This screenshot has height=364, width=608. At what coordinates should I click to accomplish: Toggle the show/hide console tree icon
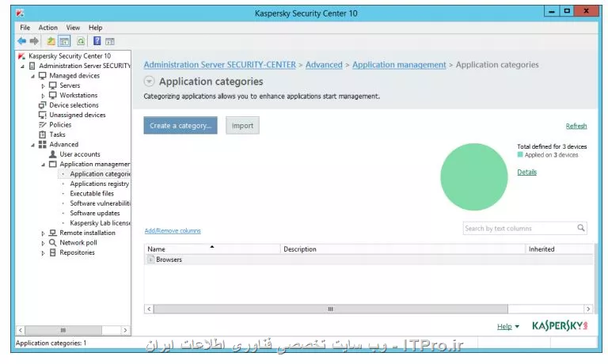pos(64,40)
